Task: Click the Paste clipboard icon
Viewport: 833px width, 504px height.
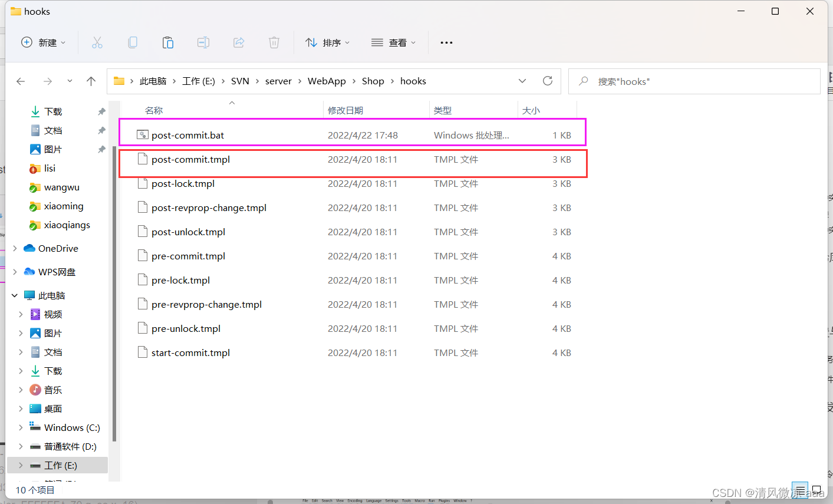Action: pyautogui.click(x=168, y=42)
